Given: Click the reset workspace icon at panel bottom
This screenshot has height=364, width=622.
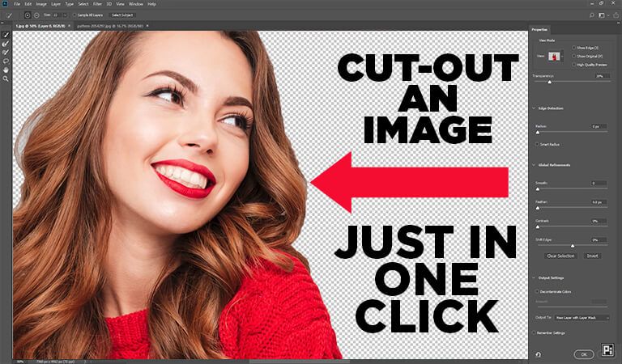Looking at the screenshot, I should (538, 354).
